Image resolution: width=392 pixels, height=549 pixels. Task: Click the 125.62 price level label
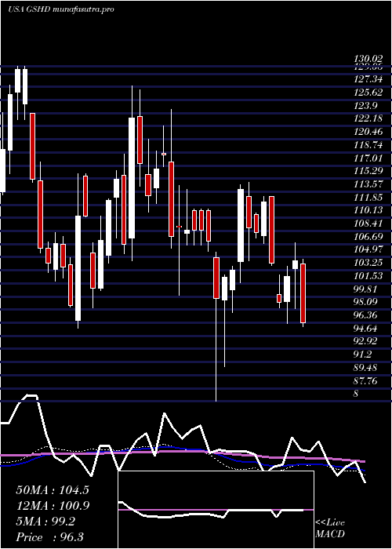(x=368, y=93)
